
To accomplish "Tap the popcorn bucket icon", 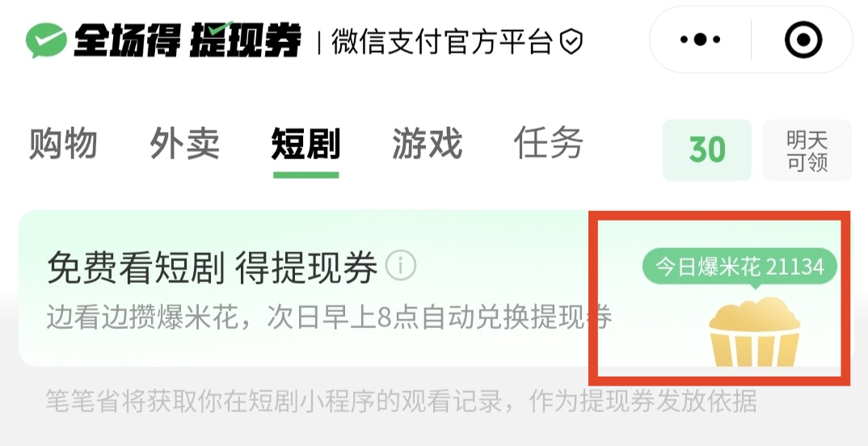I will (x=755, y=332).
